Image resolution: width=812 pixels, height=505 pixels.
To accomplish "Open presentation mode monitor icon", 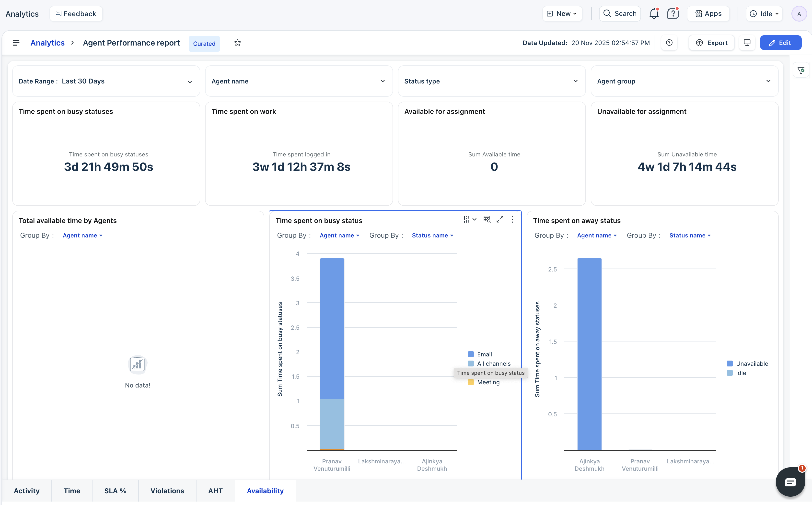I will coord(747,43).
